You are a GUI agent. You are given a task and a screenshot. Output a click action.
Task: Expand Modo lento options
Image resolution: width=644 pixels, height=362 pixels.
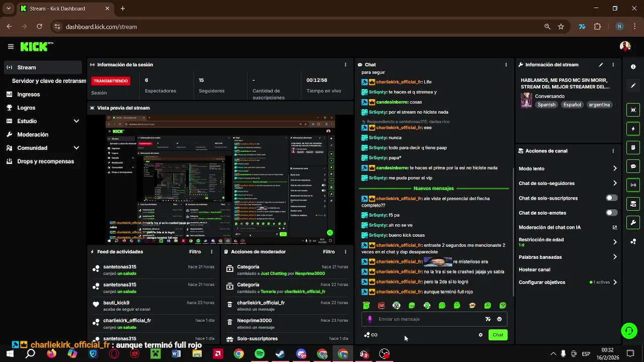[615, 169]
